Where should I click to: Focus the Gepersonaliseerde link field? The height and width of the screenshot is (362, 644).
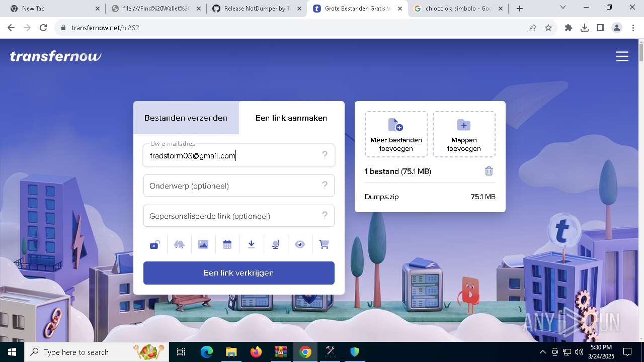pos(239,216)
